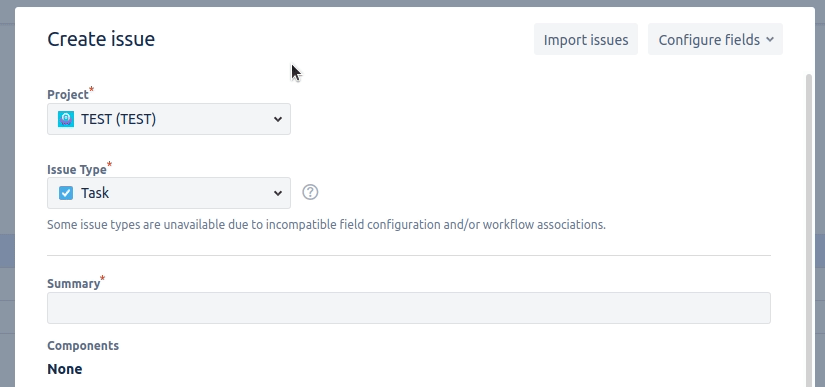This screenshot has width=825, height=387.
Task: Click the Project field's down-arrow icon
Action: pos(278,119)
